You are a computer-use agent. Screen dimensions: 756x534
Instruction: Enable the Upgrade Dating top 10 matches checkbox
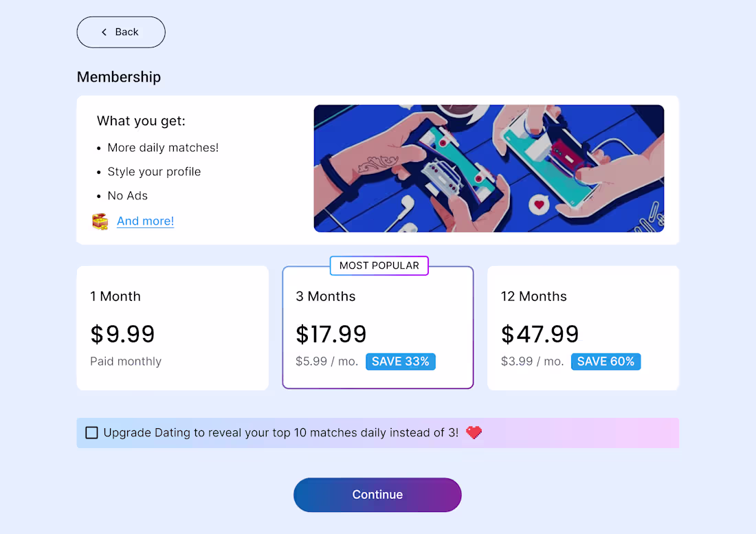pos(92,432)
